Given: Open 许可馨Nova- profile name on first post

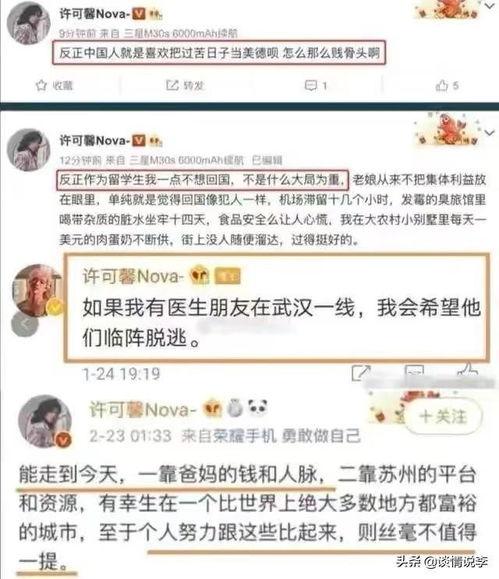Looking at the screenshot, I should [94, 14].
